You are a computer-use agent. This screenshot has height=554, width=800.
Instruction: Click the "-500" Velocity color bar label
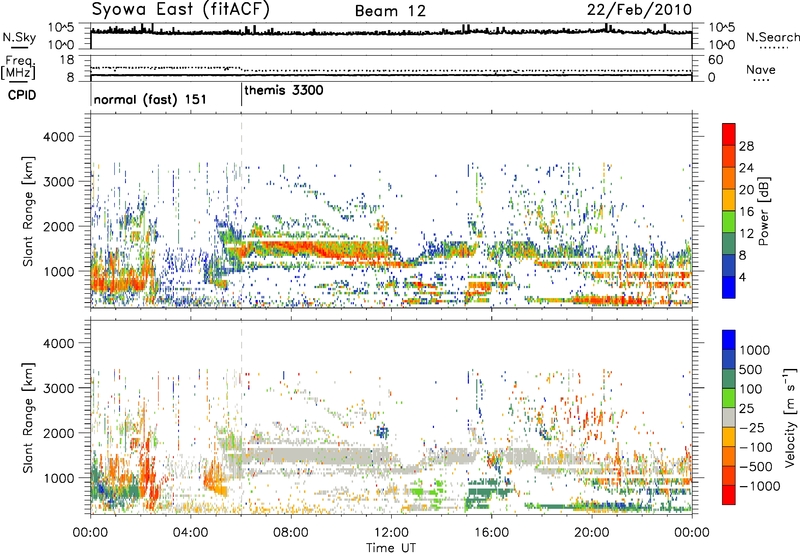(x=756, y=467)
